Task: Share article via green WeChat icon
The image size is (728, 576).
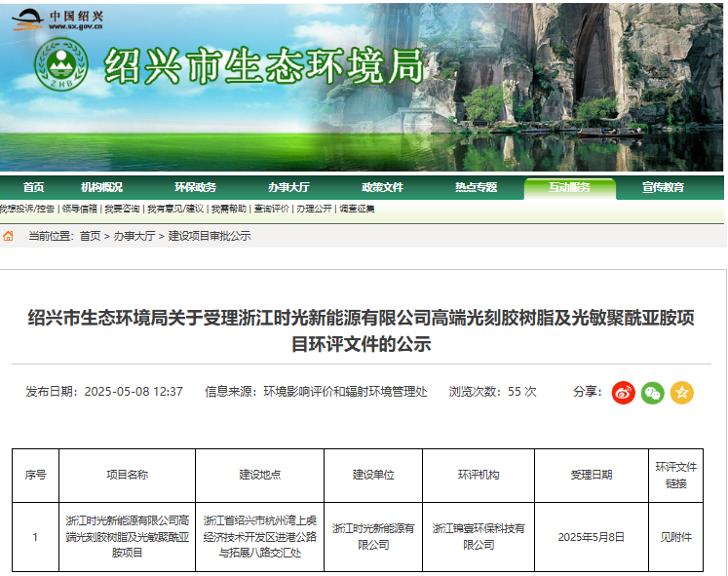Action: pos(652,393)
